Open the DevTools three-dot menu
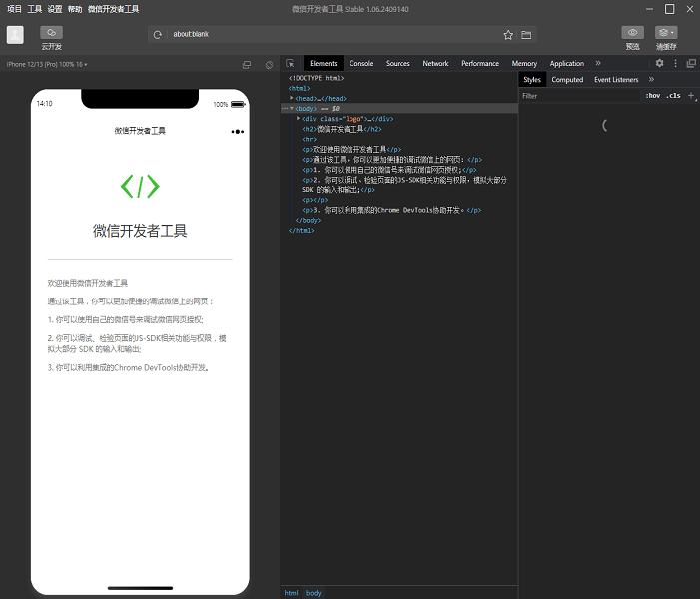Screen dimensions: 700x599 [675, 63]
